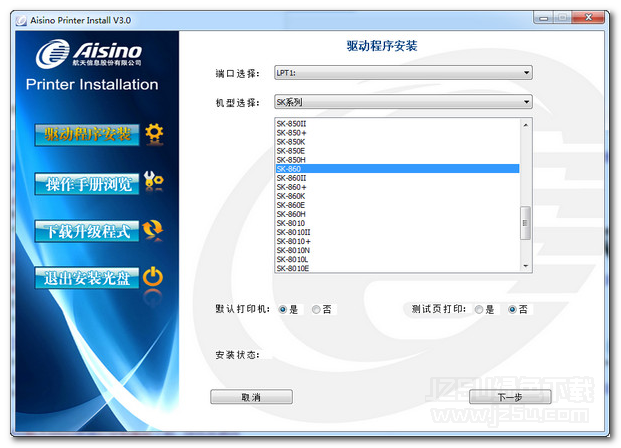Click the model list scroll down arrow

[x=526, y=266]
